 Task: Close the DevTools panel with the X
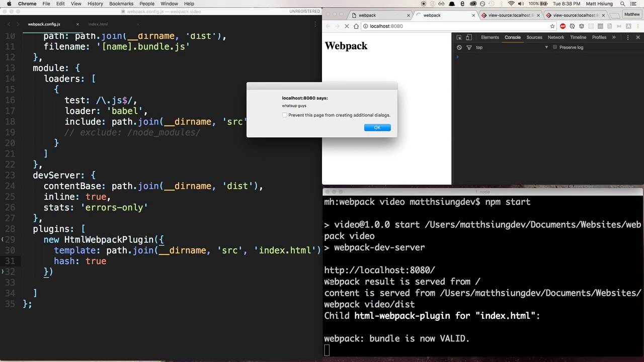click(x=638, y=37)
